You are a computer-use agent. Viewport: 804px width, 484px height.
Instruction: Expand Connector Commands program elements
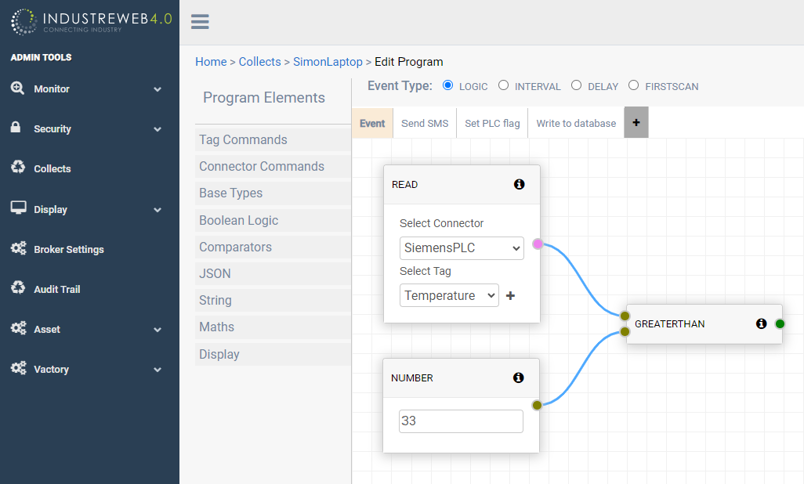(x=273, y=166)
